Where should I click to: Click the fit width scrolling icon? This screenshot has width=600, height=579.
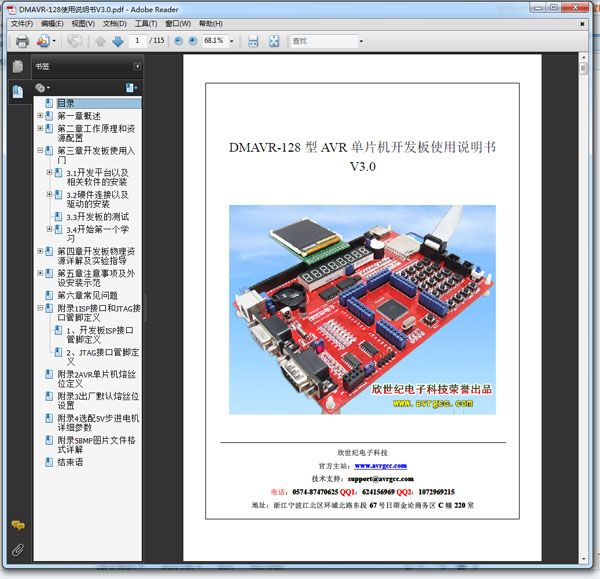253,41
